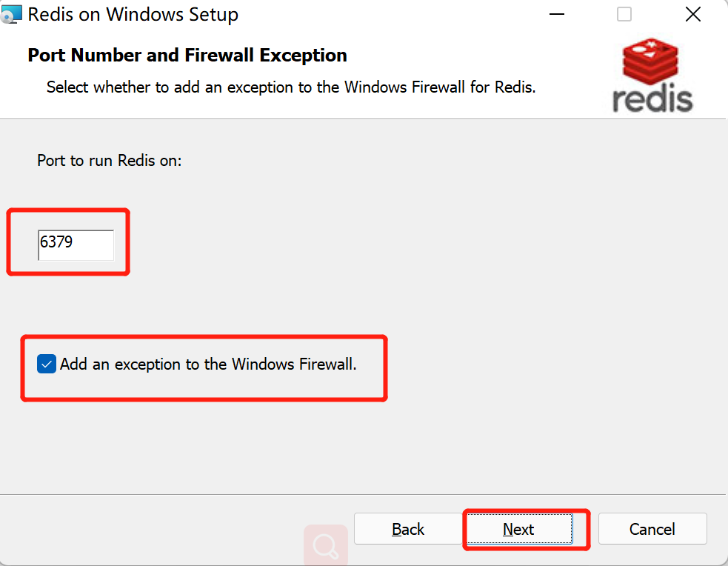This screenshot has width=728, height=566.
Task: Click the red Redis cube logo
Action: [650, 61]
